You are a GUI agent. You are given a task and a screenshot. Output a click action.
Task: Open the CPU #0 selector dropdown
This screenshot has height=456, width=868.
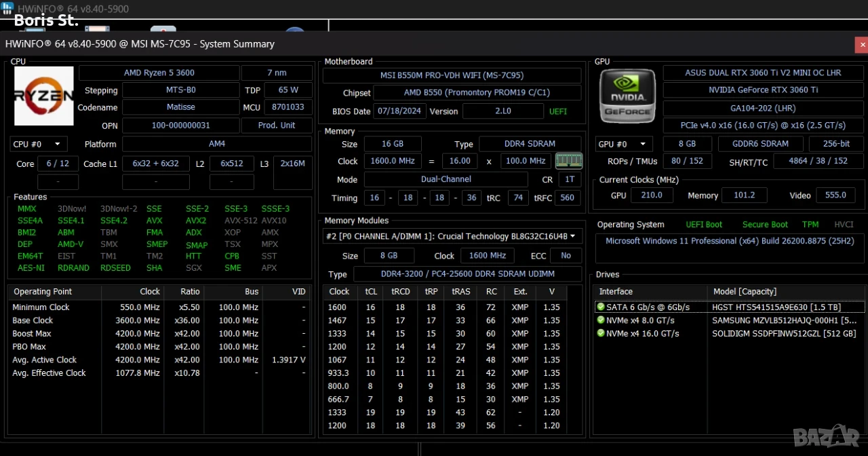(39, 144)
